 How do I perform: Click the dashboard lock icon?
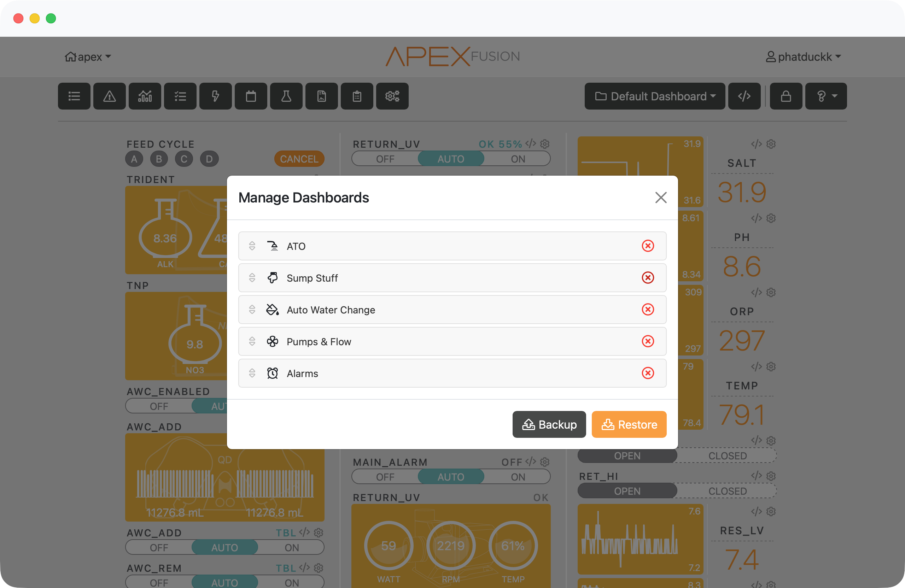tap(786, 96)
